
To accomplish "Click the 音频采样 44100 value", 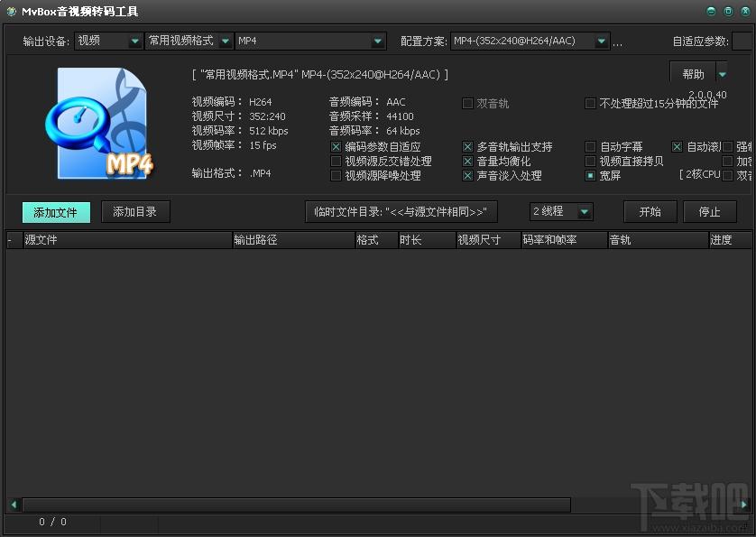I will point(400,116).
